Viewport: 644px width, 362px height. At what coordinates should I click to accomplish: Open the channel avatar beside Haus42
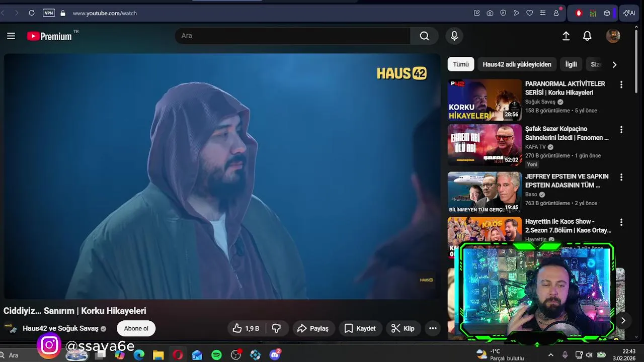[x=11, y=328]
